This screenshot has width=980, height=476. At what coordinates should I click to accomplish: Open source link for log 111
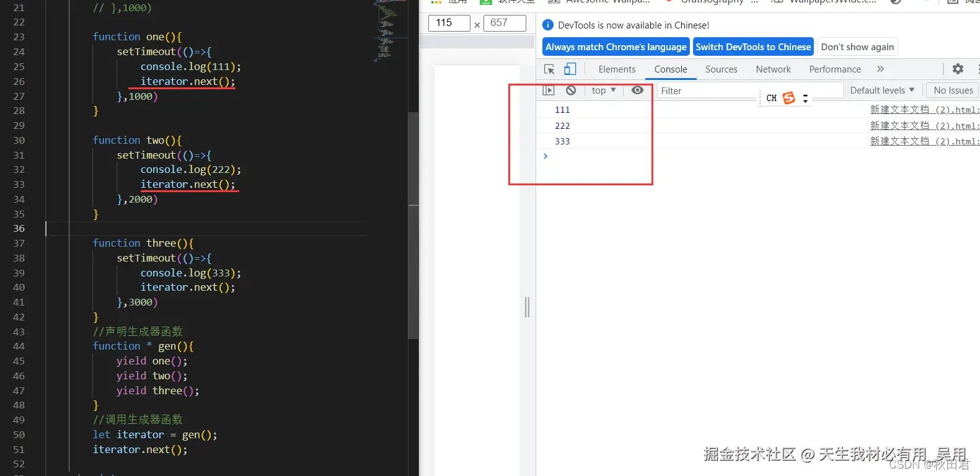coord(925,110)
